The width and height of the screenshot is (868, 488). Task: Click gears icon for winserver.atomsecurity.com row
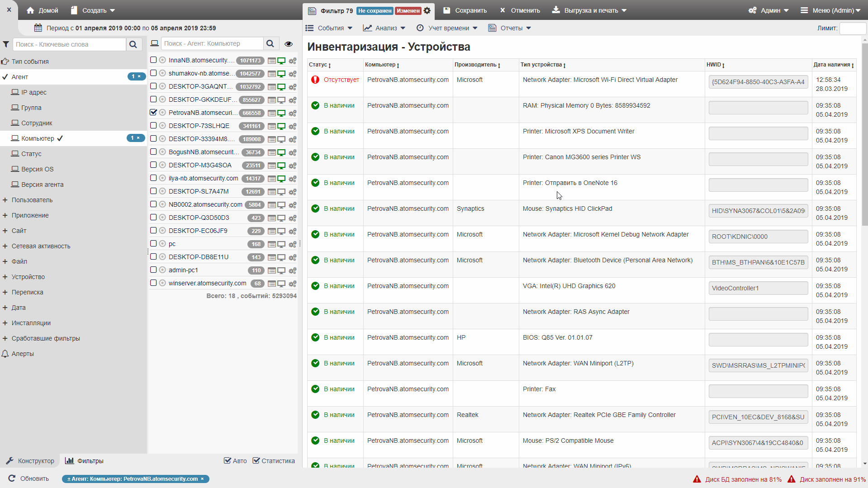point(293,284)
